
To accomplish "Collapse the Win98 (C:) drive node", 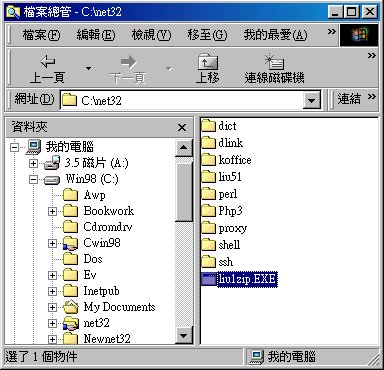I will point(33,180).
